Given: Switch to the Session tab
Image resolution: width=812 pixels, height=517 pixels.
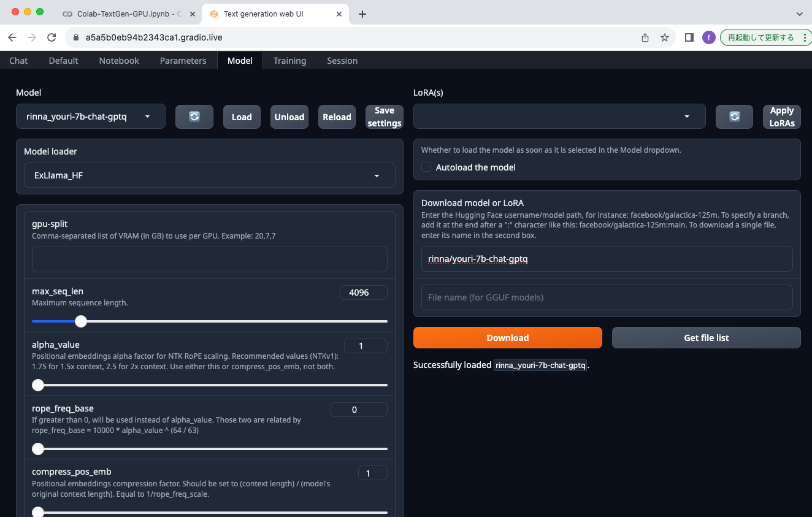Looking at the screenshot, I should click(342, 60).
